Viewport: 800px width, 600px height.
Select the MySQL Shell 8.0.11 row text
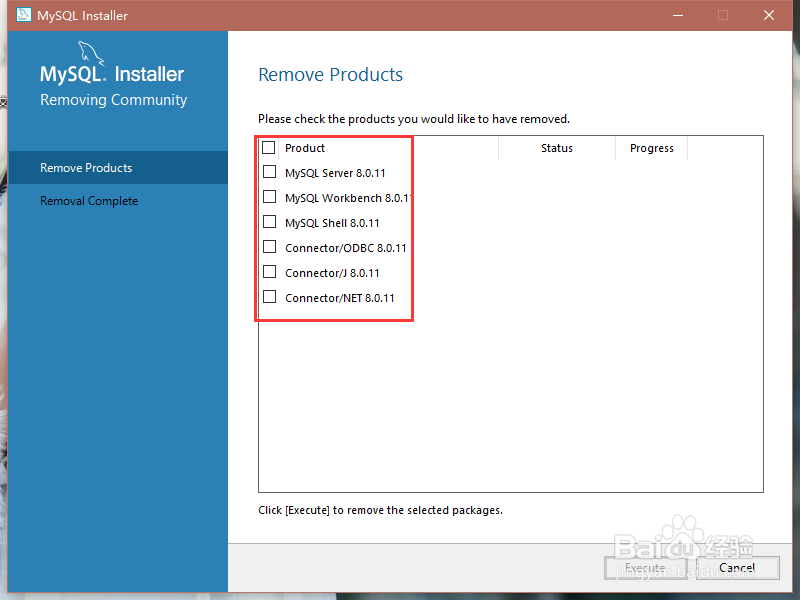(x=332, y=223)
